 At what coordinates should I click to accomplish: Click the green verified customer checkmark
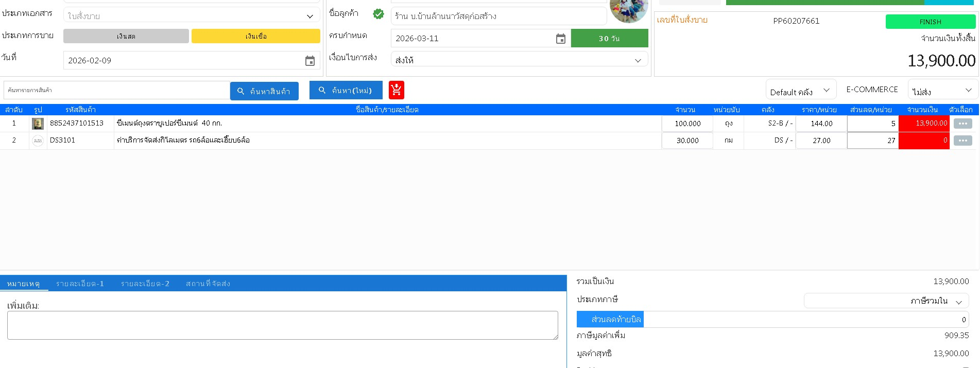[379, 14]
